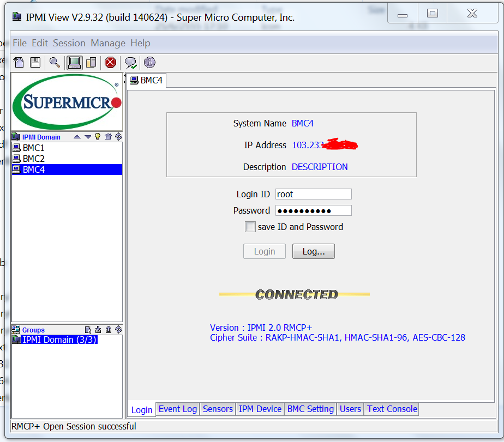This screenshot has height=442, width=504.
Task: Select IPMI Domain (3/3) under Groups
Action: (55, 340)
